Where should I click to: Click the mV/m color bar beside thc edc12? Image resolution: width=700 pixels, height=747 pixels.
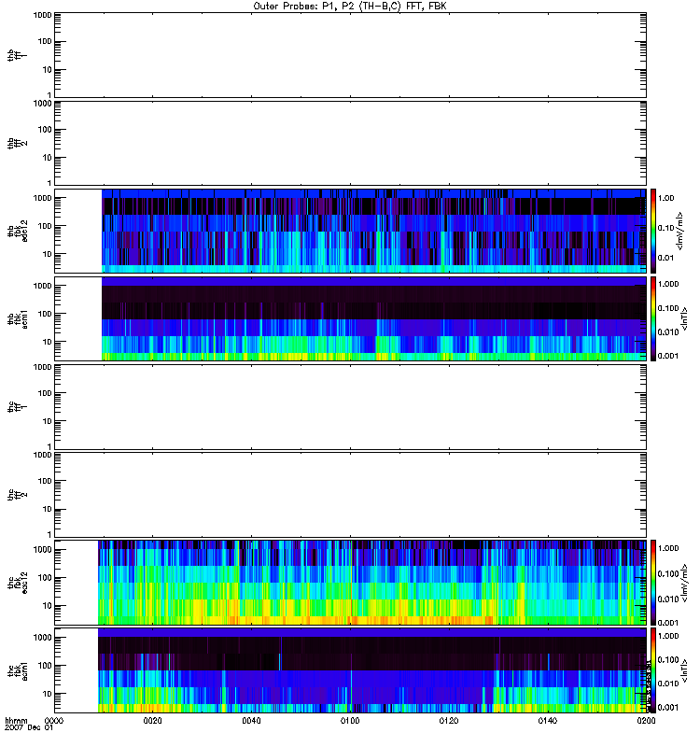coord(653,582)
